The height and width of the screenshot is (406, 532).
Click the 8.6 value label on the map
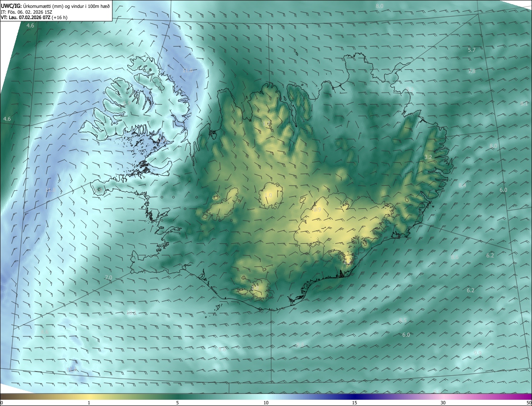pyautogui.click(x=455, y=257)
